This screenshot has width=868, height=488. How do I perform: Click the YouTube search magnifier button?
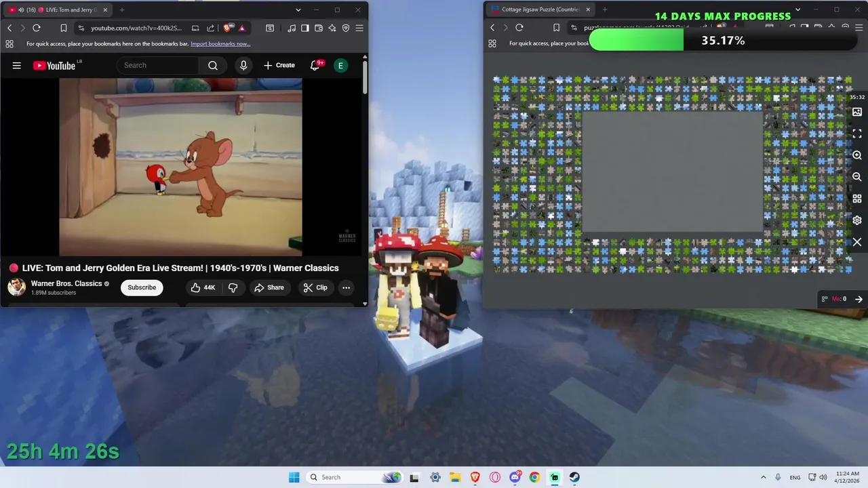213,66
